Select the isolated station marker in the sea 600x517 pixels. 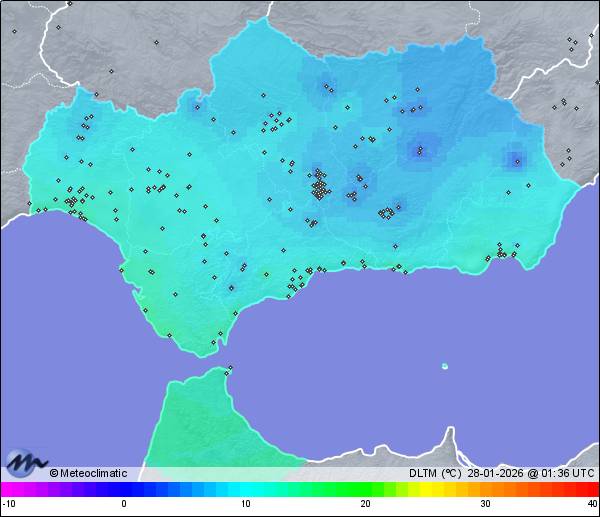(x=445, y=366)
